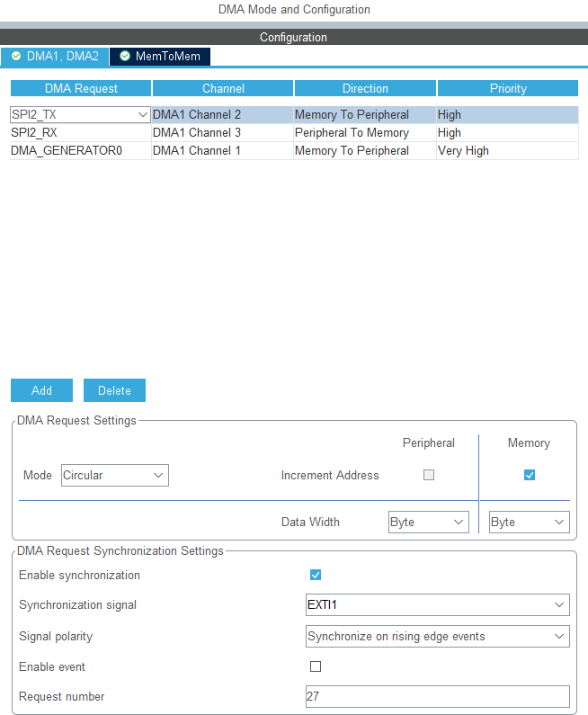Click Memory To Peripheral in SPI2_TX row

click(x=365, y=114)
